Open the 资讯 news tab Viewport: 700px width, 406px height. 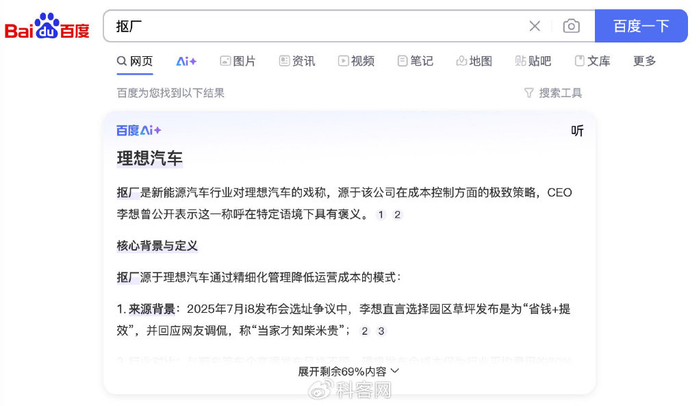point(297,61)
